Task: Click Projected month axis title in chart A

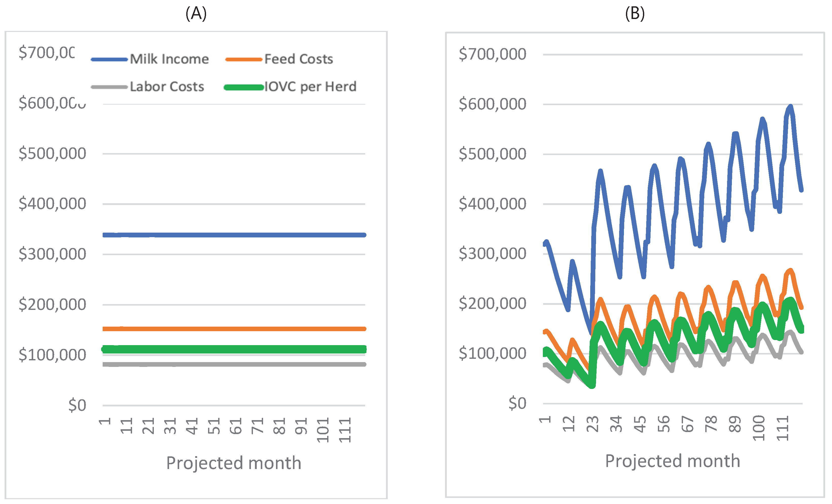Action: click(234, 463)
